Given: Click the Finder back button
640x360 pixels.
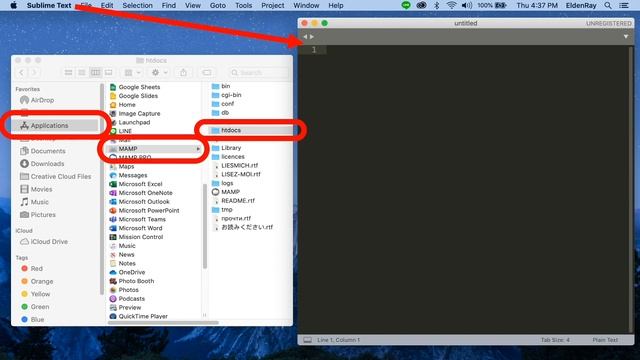Looking at the screenshot, I should point(21,73).
